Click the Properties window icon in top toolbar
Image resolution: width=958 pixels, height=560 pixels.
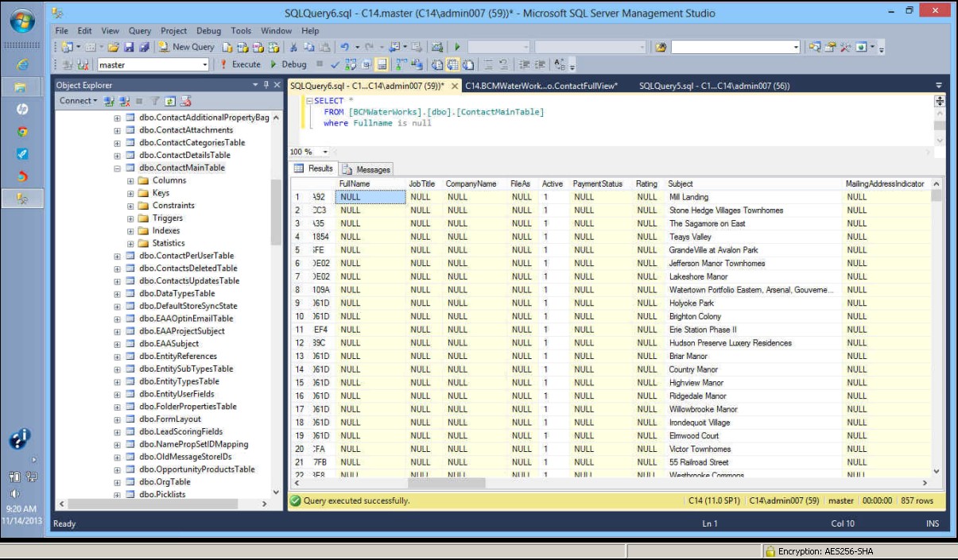tap(830, 47)
